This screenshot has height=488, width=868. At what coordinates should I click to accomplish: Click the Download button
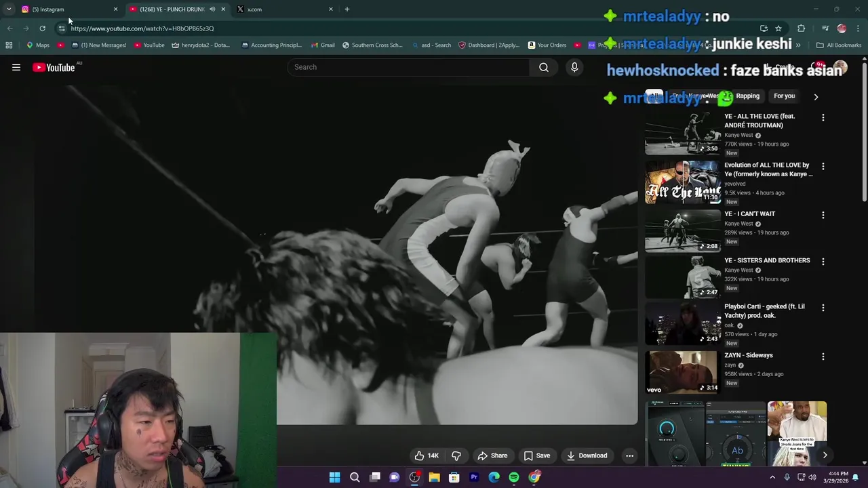pos(587,455)
